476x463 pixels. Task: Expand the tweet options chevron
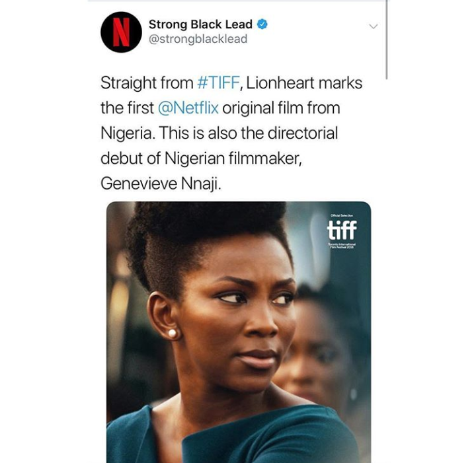(x=373, y=26)
